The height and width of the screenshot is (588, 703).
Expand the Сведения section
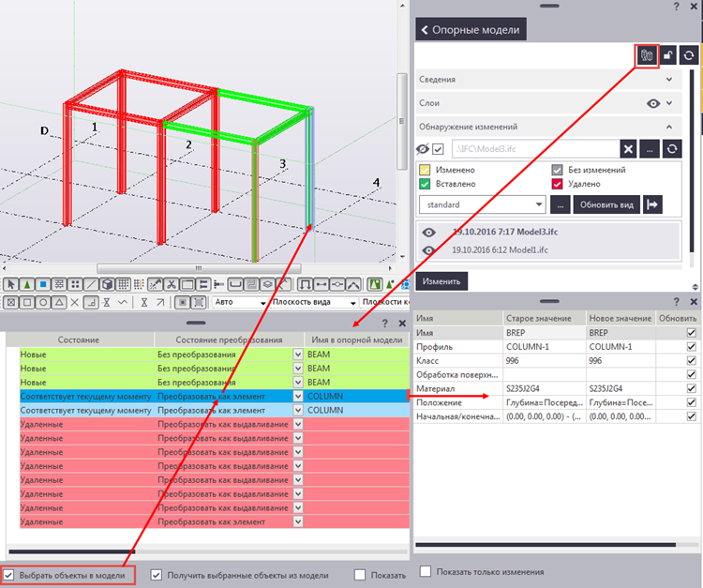(x=669, y=79)
